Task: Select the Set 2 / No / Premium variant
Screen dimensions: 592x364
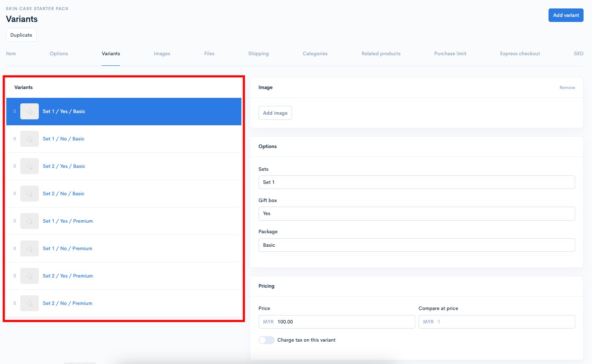Action: point(124,303)
